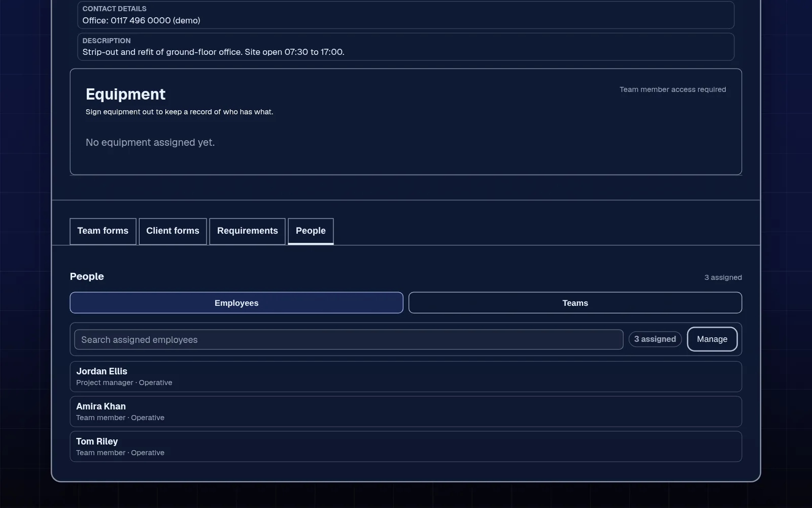The width and height of the screenshot is (812, 508).
Task: Open the Team forms tab
Action: point(103,231)
